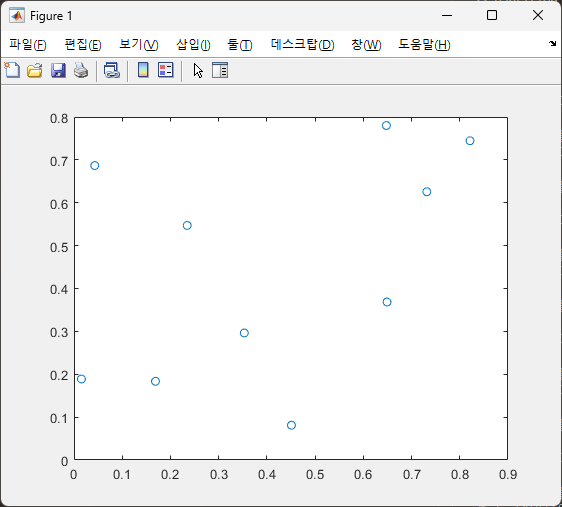This screenshot has width=562, height=507.
Task: Open the 도움말(H) help menu
Action: click(x=424, y=45)
